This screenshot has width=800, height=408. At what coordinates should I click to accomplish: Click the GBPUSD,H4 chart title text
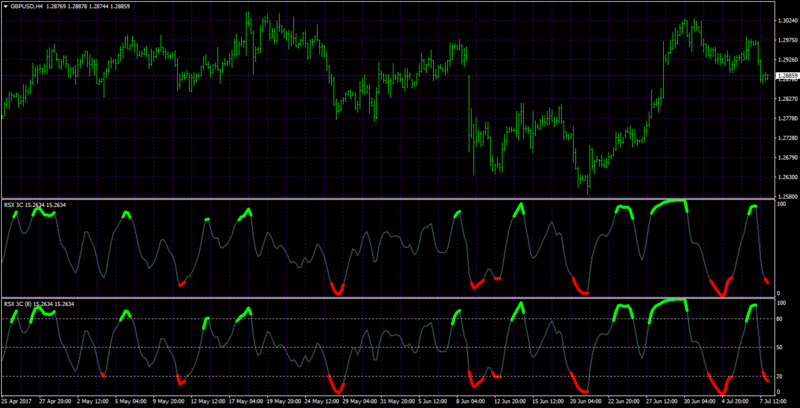click(27, 6)
